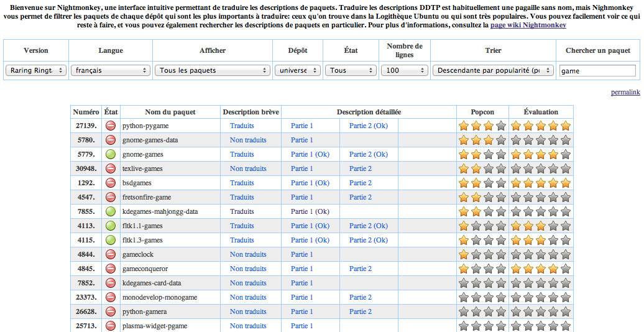This screenshot has width=644, height=332.
Task: Click the Évaluation stars for fretsonfire-game
Action: point(541,197)
